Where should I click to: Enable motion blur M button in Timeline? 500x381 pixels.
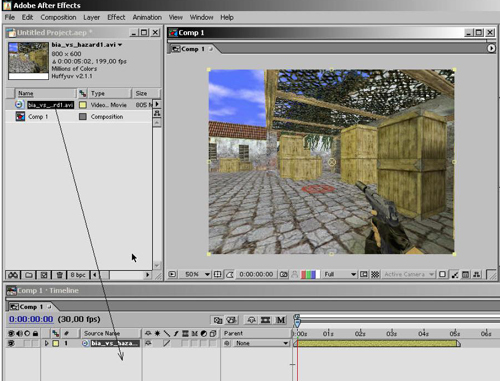(x=281, y=320)
